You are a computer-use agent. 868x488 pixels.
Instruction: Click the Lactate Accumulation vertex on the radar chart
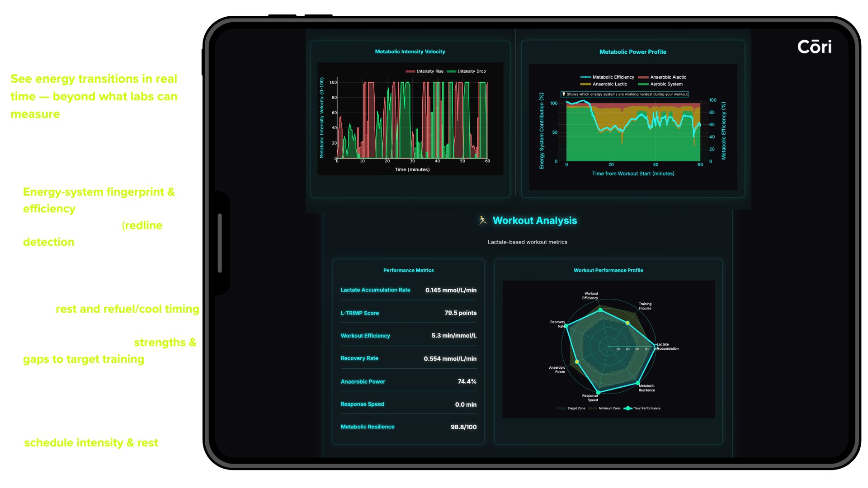click(656, 346)
